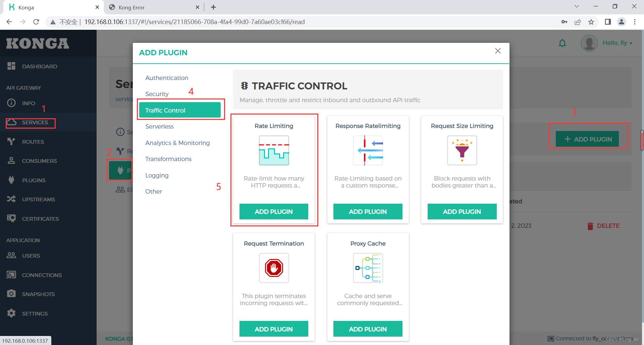Image resolution: width=644 pixels, height=345 pixels.
Task: Add the Response Ratelimiting plugin
Action: 368,212
